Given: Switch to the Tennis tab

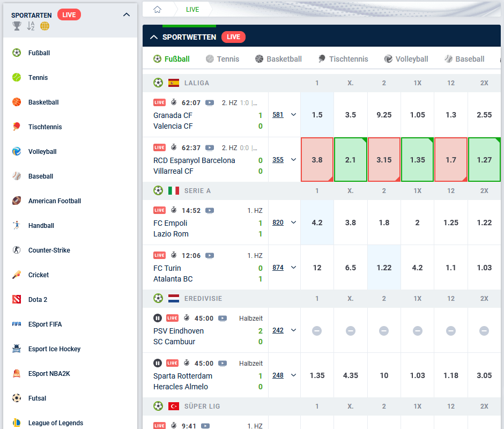Looking at the screenshot, I should tap(223, 59).
